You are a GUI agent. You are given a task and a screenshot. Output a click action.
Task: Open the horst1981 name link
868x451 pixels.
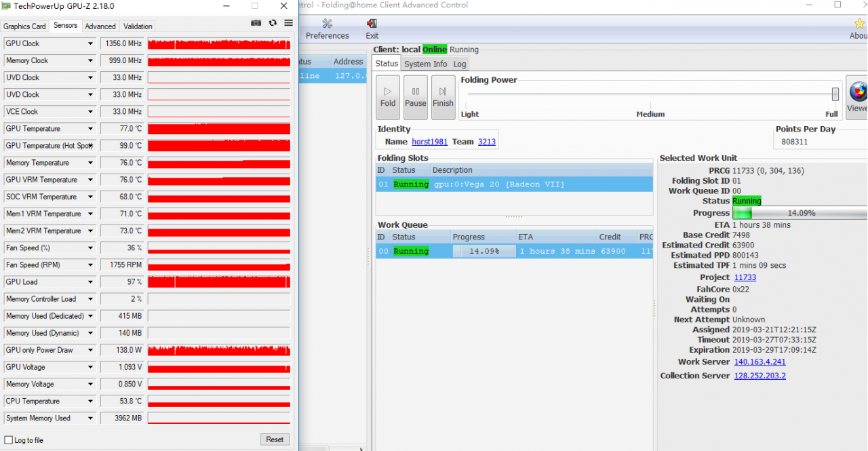(x=429, y=142)
